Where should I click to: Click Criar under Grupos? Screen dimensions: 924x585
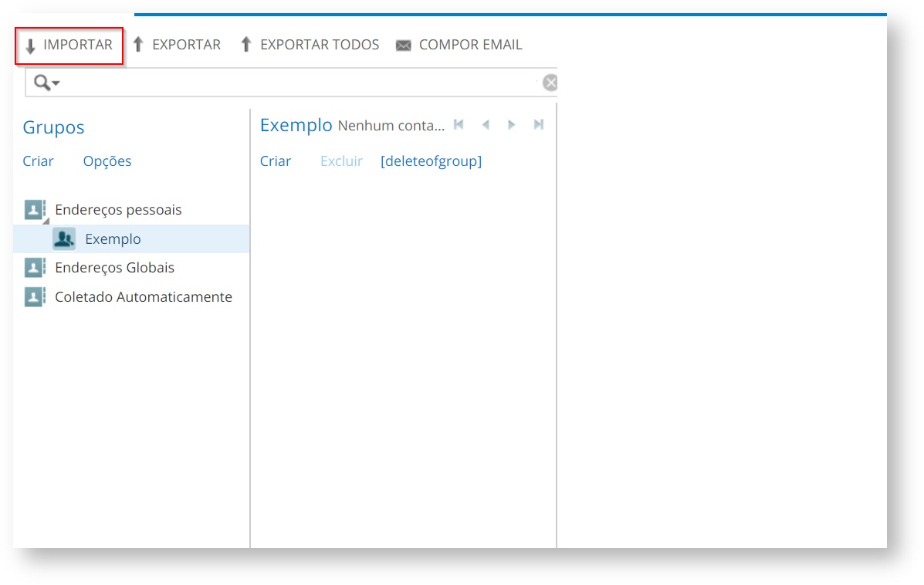point(38,161)
